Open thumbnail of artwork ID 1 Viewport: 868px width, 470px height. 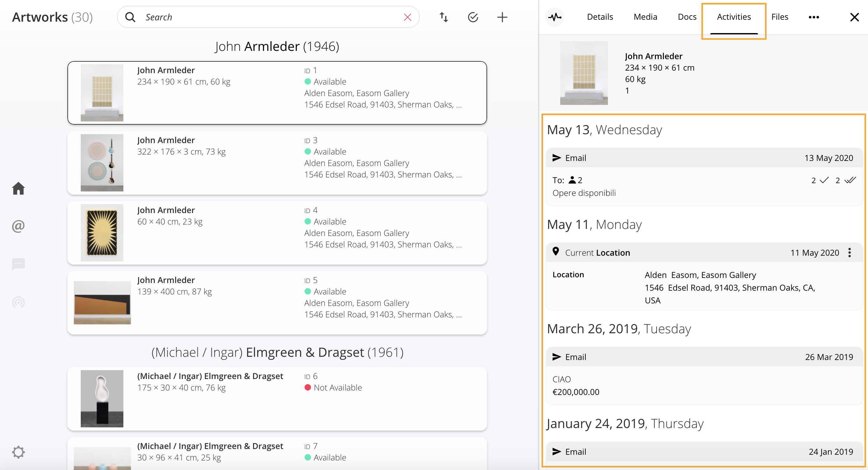[x=102, y=93]
